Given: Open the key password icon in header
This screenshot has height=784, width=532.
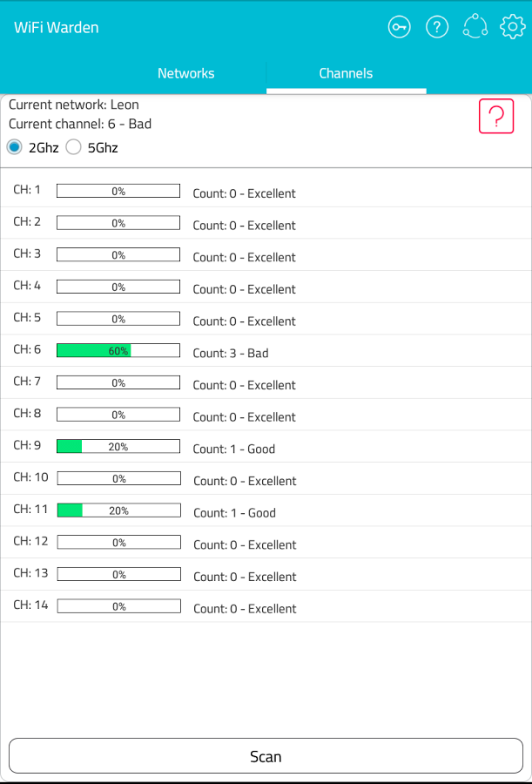Looking at the screenshot, I should (x=399, y=27).
